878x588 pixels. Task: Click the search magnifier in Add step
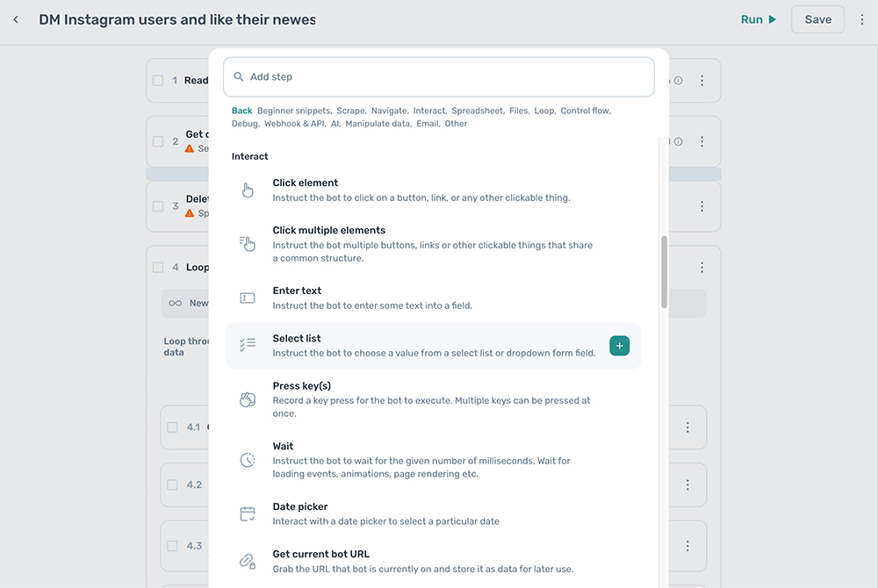[x=238, y=77]
